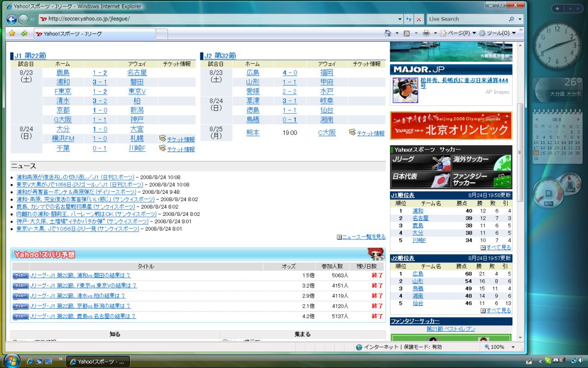Open the recent pages dropdown arrow

tap(32, 20)
